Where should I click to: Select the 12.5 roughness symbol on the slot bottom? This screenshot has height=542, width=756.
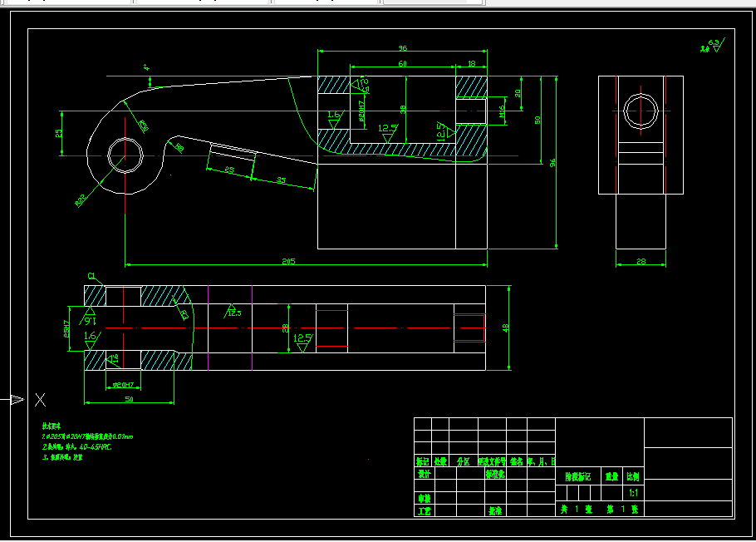point(388,133)
